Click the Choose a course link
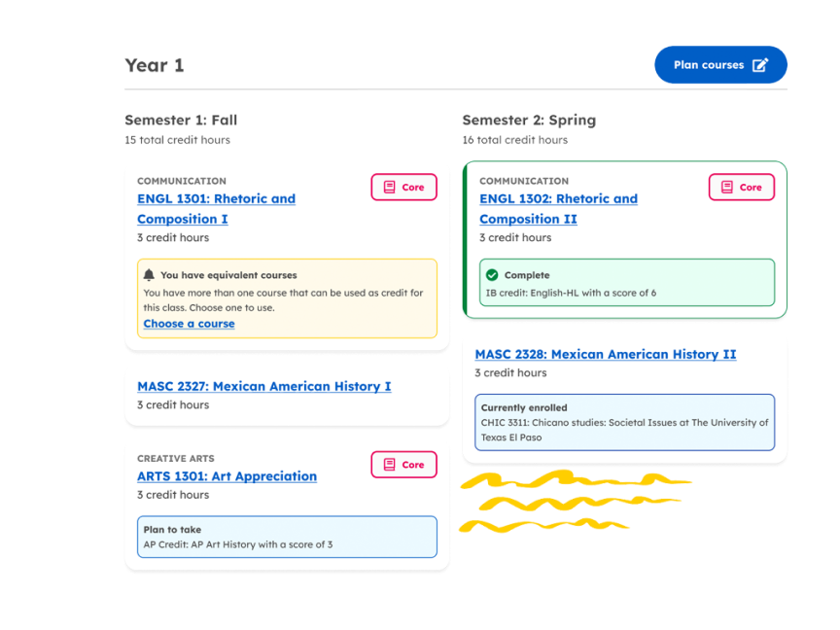Screen dimensions: 840x630 coord(189,324)
